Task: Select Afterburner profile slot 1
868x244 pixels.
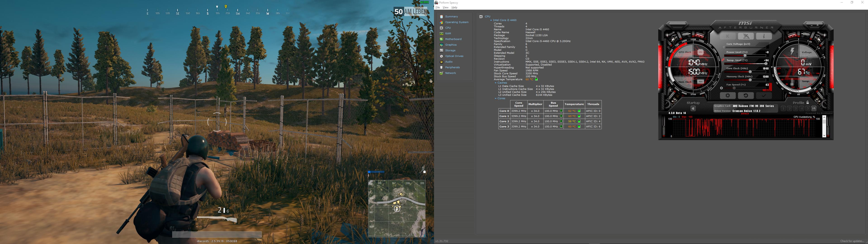Action: [783, 108]
